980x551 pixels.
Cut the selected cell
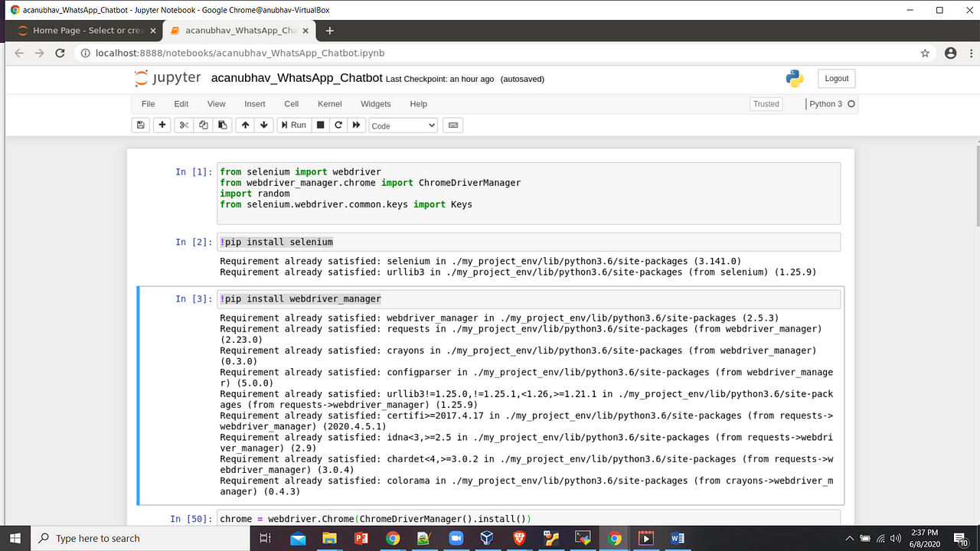coord(184,125)
